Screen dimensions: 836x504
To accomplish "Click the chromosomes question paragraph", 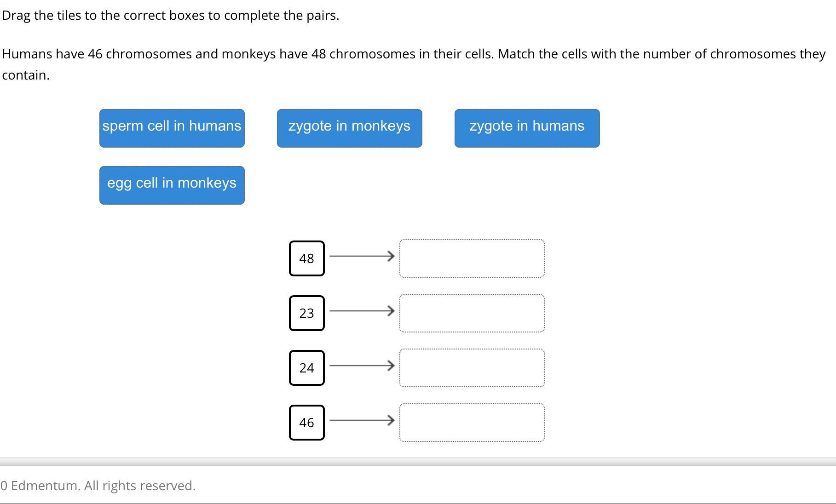I will [x=414, y=64].
